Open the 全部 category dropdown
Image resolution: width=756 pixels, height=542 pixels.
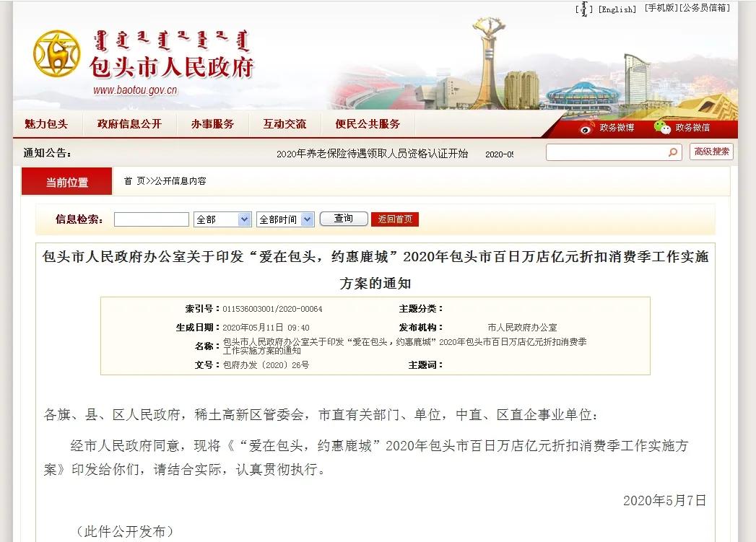(x=220, y=218)
